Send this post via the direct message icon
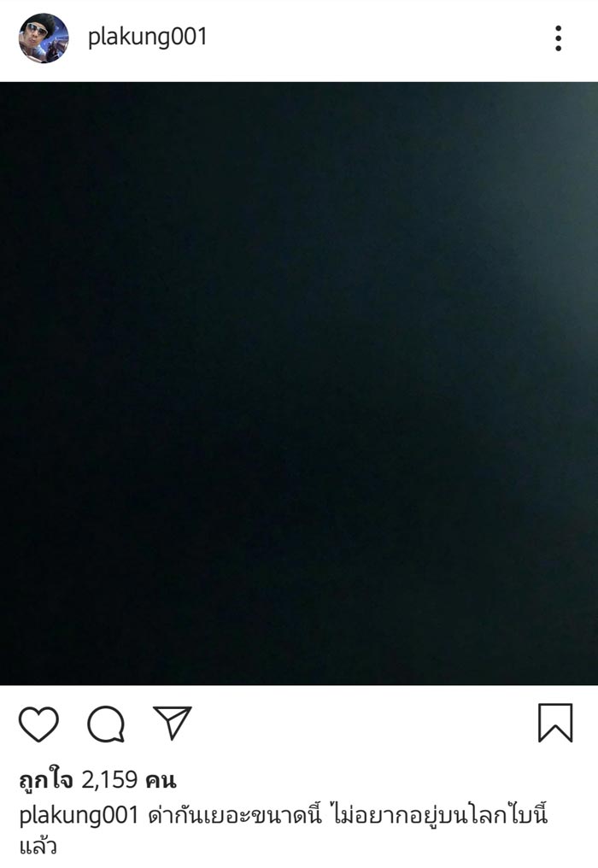The image size is (598, 868). [x=173, y=723]
